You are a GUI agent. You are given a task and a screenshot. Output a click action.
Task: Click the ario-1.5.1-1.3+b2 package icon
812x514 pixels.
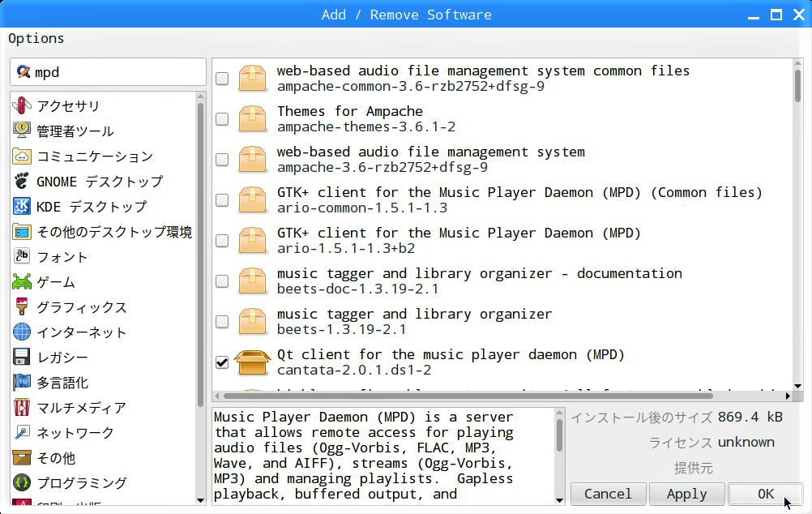[x=252, y=241]
